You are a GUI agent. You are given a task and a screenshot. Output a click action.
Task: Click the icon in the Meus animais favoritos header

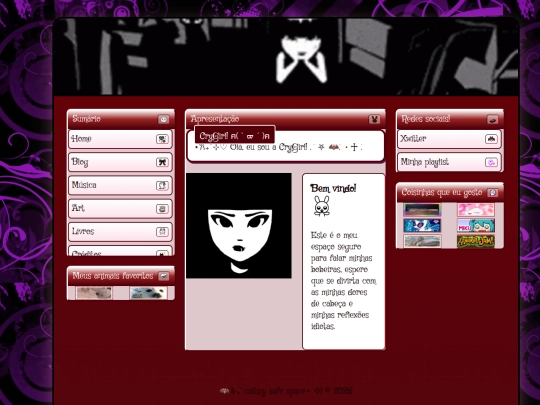tap(163, 276)
